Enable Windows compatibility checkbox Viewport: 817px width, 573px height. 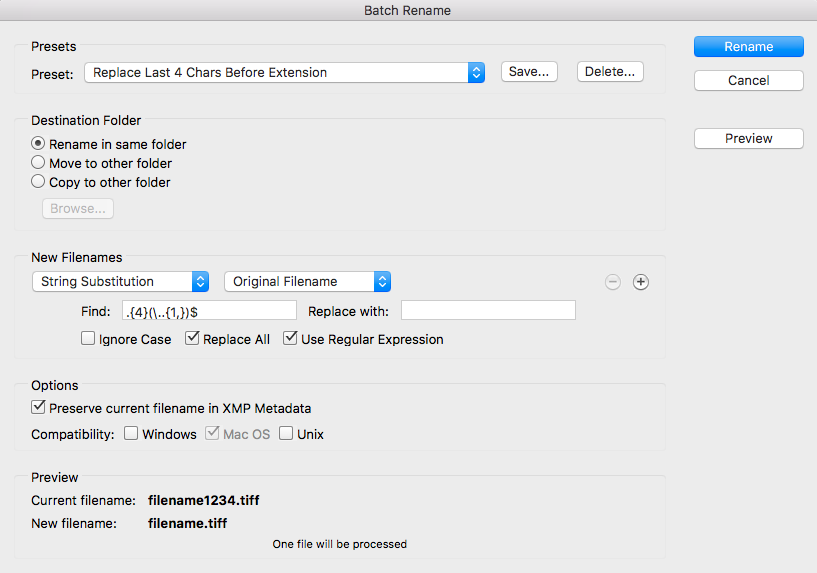(132, 434)
